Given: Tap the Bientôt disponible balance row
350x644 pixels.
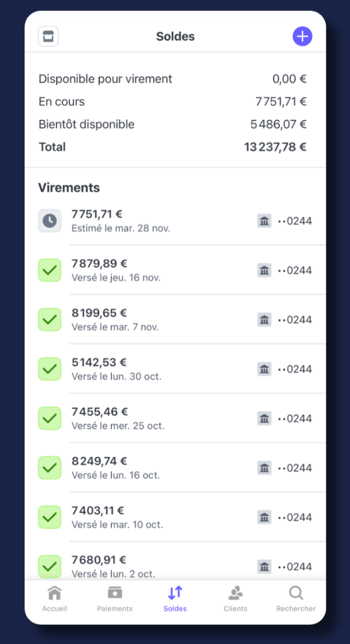Looking at the screenshot, I should (173, 125).
